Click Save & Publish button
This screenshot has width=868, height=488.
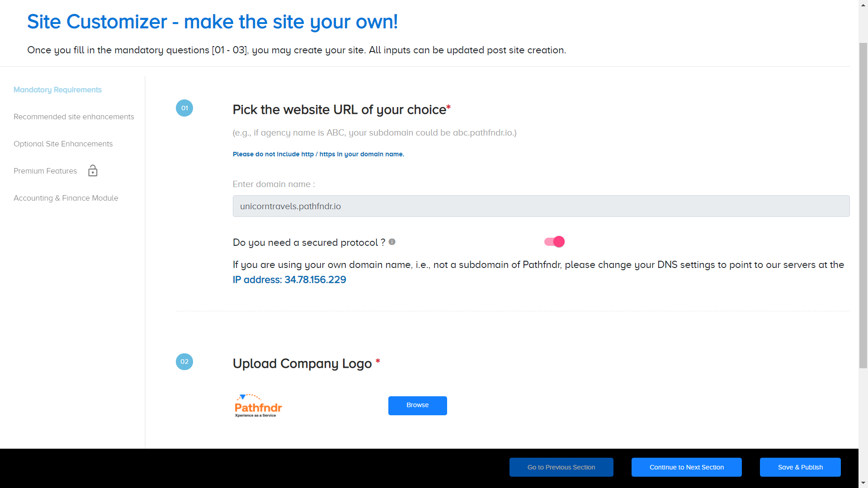[x=800, y=467]
